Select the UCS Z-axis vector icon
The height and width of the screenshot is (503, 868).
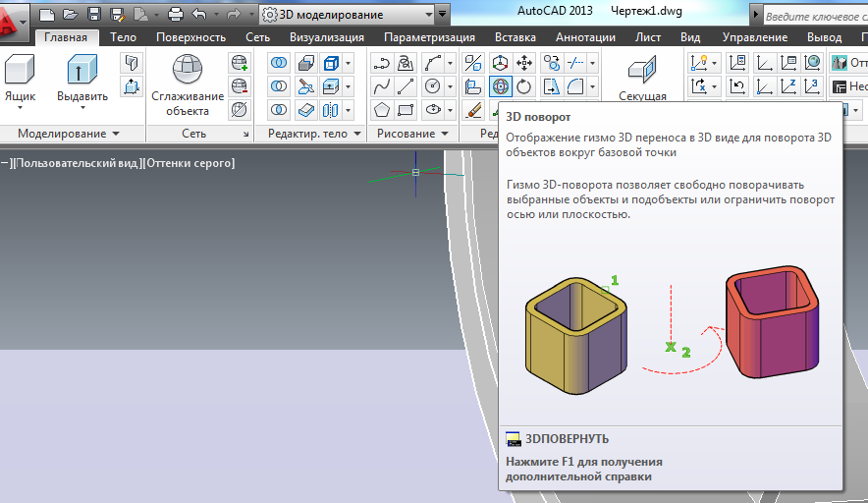[x=787, y=86]
